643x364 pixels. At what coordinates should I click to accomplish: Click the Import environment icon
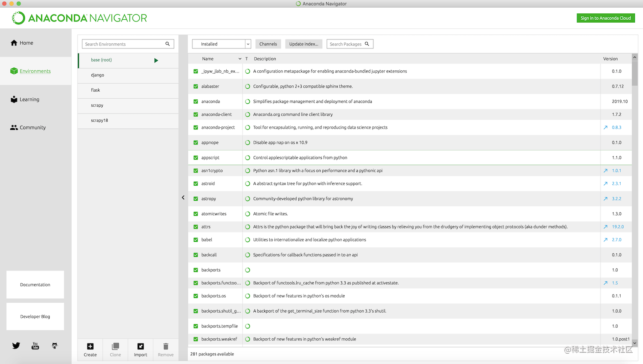tap(141, 346)
